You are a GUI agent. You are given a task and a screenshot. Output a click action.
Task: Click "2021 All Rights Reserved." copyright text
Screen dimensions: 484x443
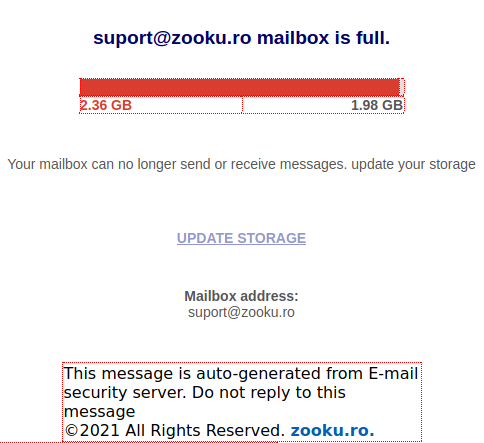pyautogui.click(x=182, y=430)
